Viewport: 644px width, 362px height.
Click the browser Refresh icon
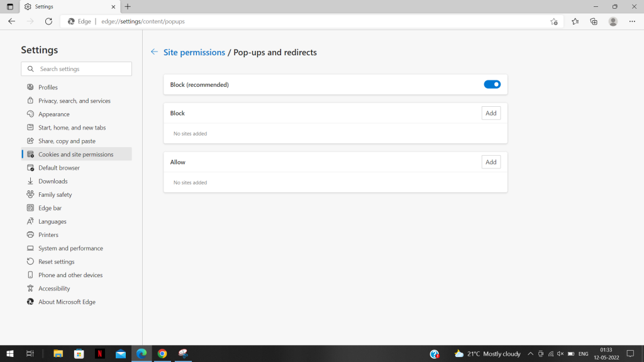tap(48, 21)
